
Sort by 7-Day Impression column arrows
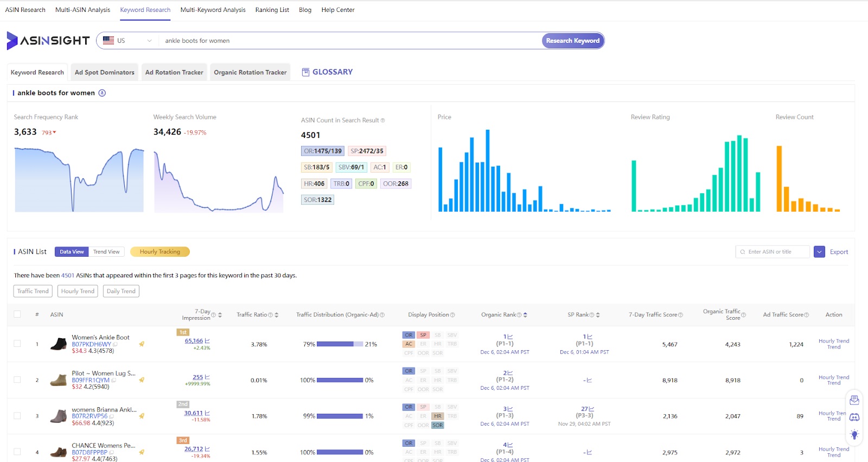(x=220, y=315)
